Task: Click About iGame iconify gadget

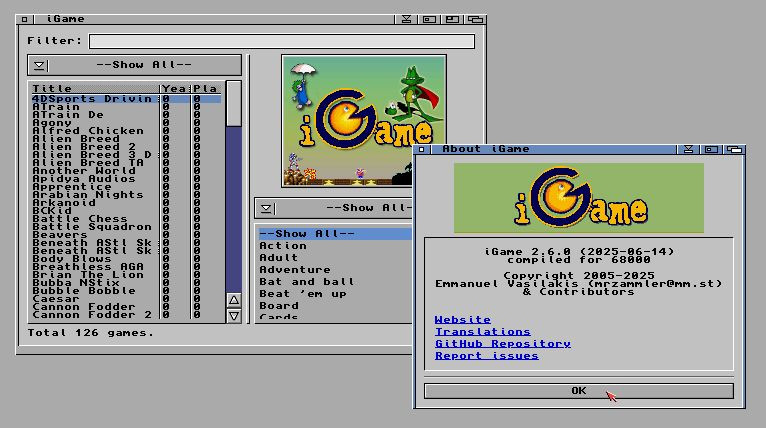Action: tap(688, 149)
